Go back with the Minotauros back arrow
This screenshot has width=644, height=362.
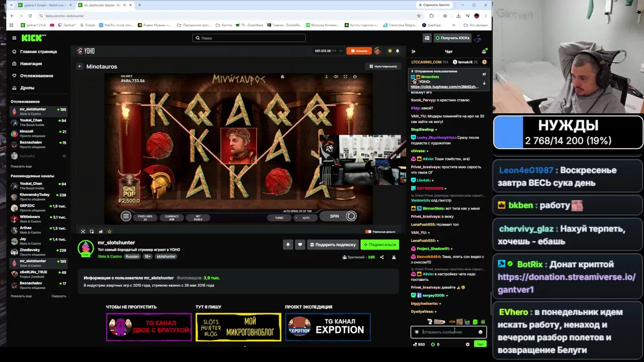(x=79, y=66)
